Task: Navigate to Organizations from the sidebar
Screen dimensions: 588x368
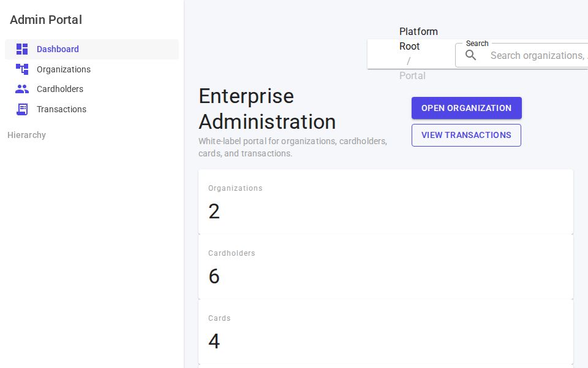Action: (x=64, y=69)
